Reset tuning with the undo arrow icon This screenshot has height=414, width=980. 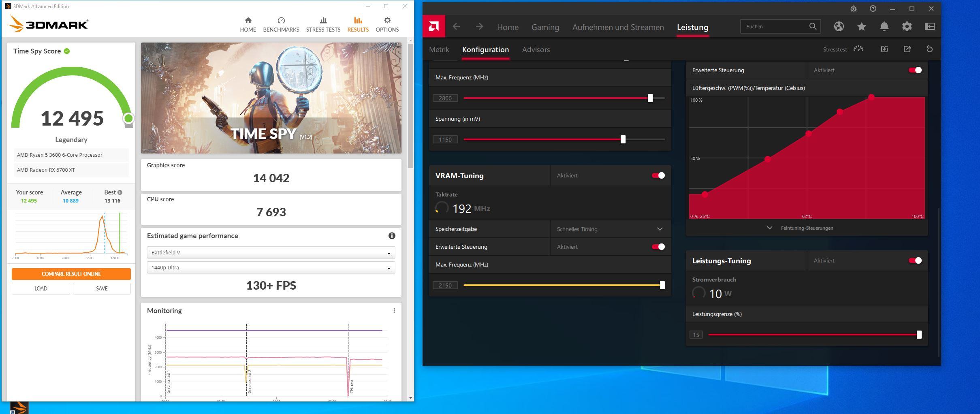930,49
